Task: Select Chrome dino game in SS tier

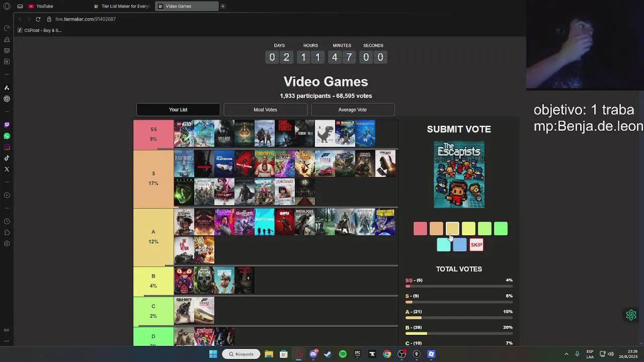Action: pyautogui.click(x=325, y=134)
